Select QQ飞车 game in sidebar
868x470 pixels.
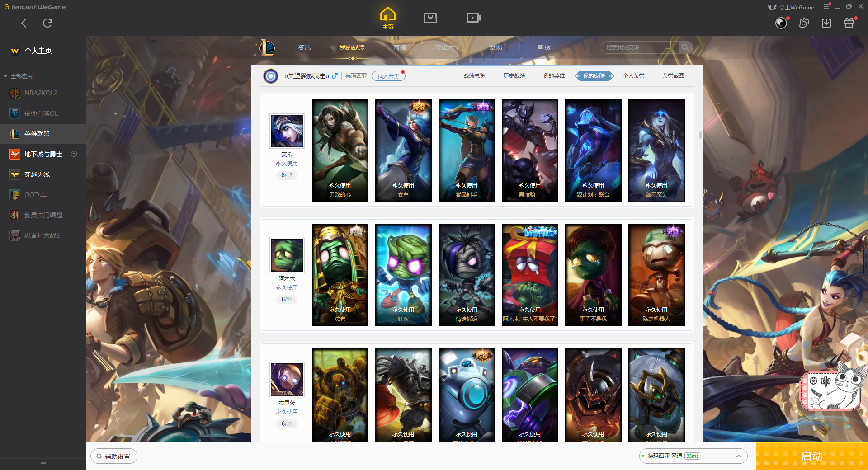tap(43, 195)
